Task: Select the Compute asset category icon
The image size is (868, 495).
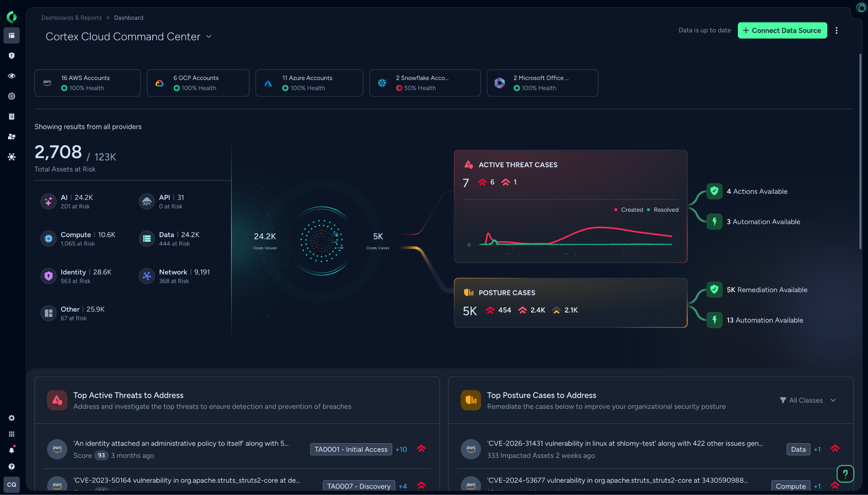Action: [x=48, y=239]
